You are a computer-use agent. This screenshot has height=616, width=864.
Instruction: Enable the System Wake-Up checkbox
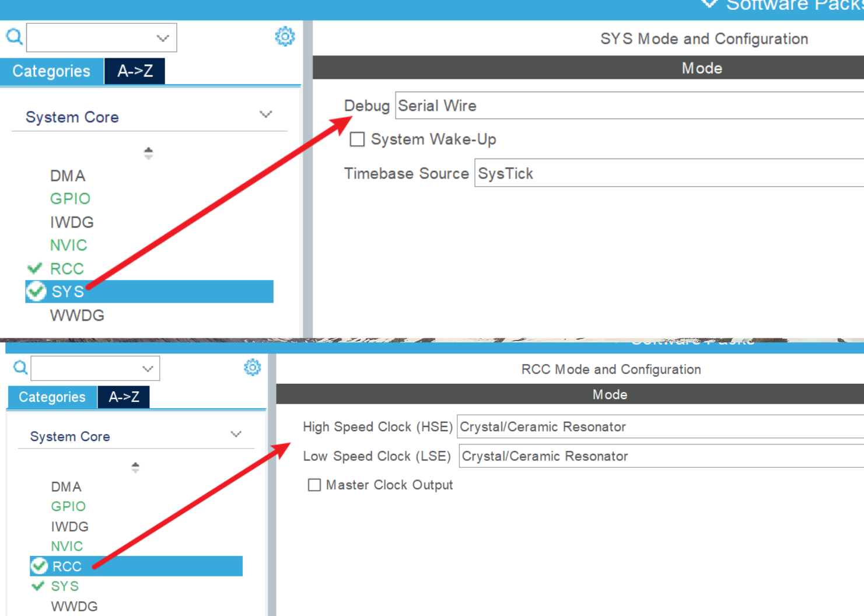coord(357,139)
